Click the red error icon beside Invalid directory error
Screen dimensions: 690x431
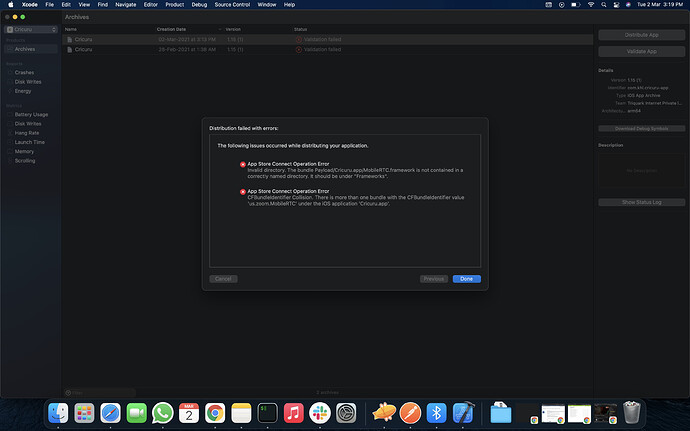(x=242, y=164)
